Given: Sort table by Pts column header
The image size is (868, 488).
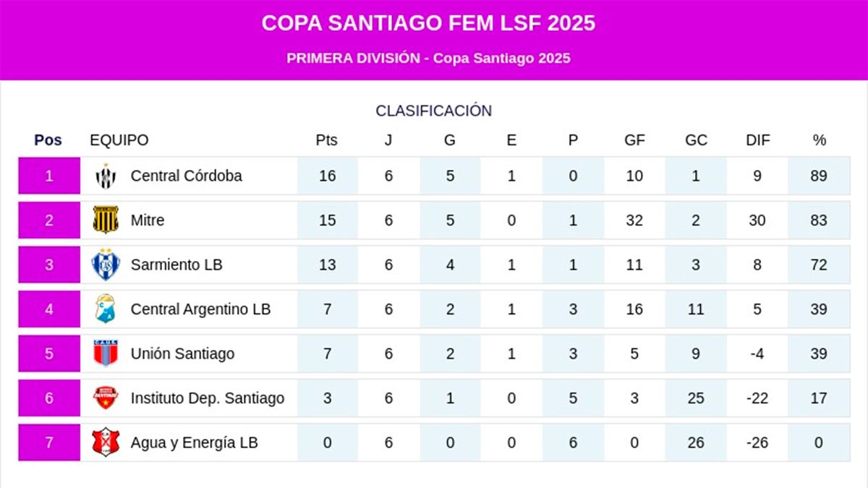Looking at the screenshot, I should [327, 140].
